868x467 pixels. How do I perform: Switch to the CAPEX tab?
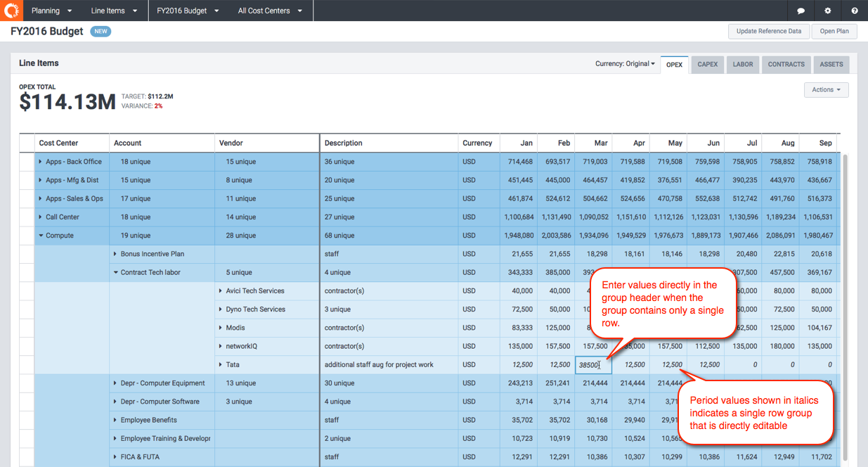tap(707, 65)
